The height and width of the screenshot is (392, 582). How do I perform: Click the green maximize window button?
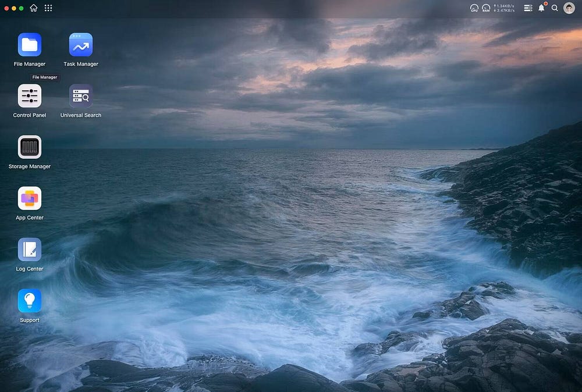pyautogui.click(x=22, y=8)
